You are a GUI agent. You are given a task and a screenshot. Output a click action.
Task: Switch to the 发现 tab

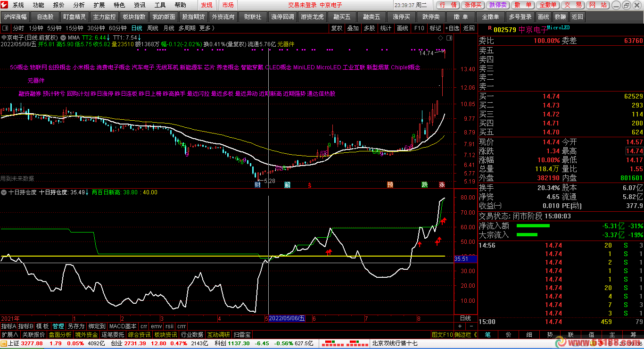coord(206,5)
